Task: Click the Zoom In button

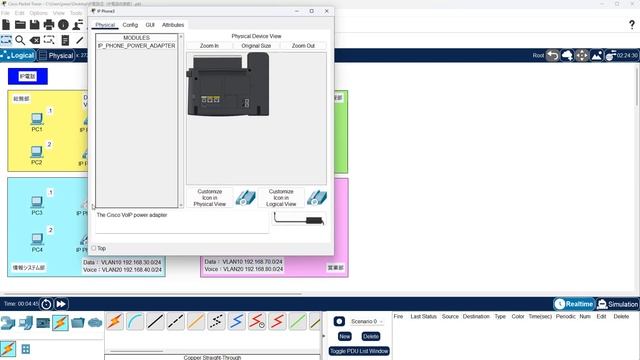Action: pos(209,46)
